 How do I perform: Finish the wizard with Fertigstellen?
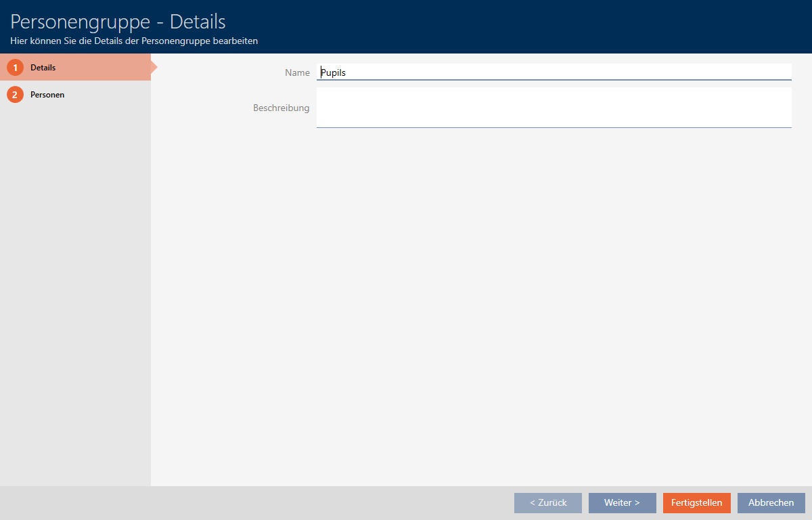tap(696, 502)
